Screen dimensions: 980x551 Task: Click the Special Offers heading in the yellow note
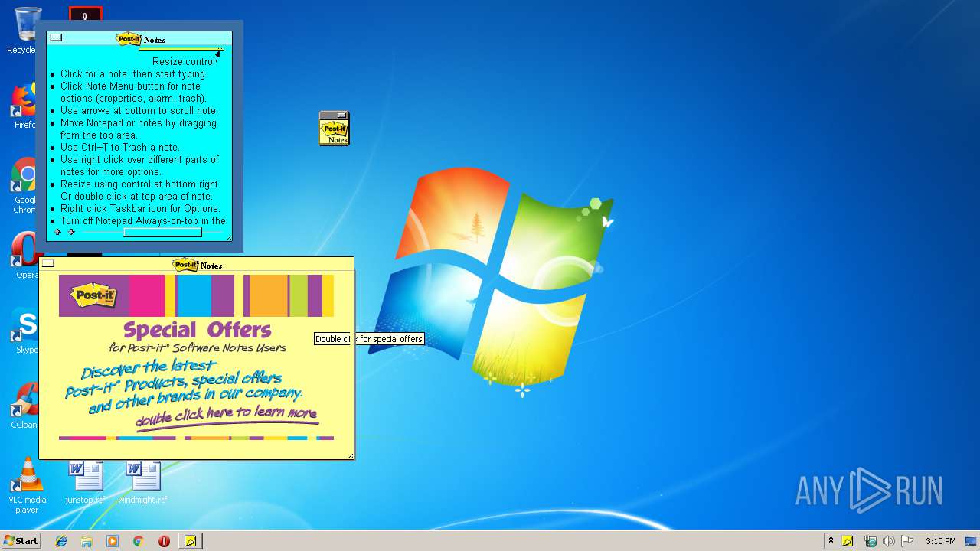[x=197, y=330]
